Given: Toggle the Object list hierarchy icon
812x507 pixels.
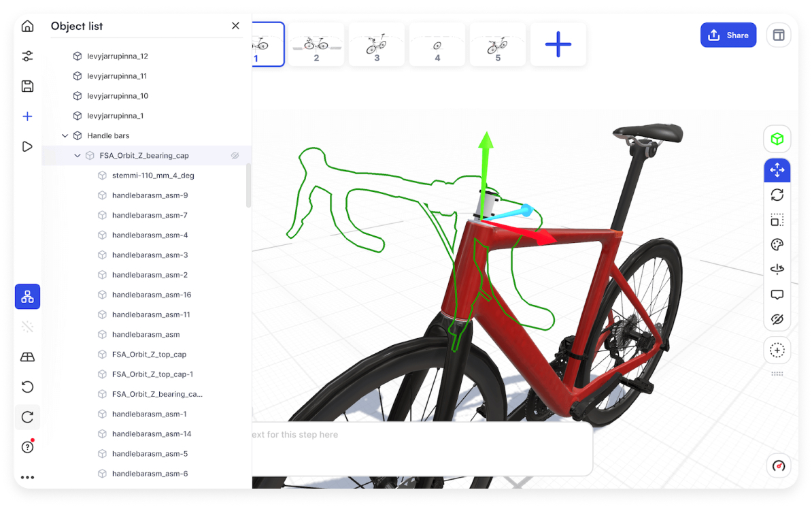Looking at the screenshot, I should 27,297.
